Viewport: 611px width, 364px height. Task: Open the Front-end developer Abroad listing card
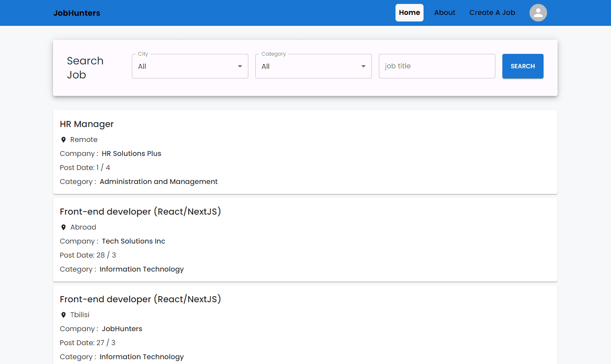140,211
